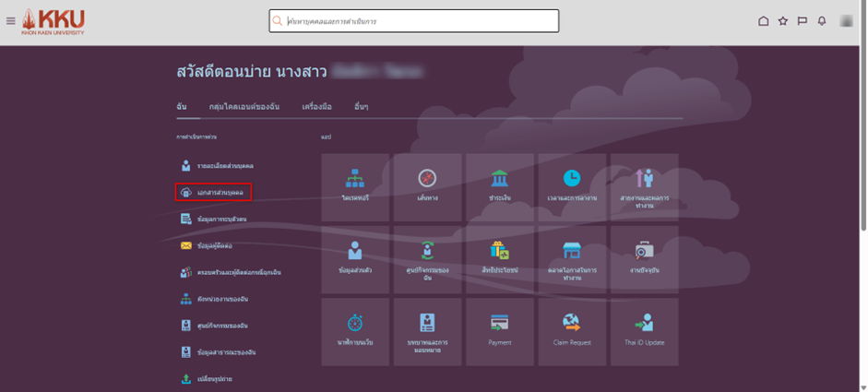Switch to the อื่นๆ tab
Screen dimensions: 868x392
click(x=362, y=107)
